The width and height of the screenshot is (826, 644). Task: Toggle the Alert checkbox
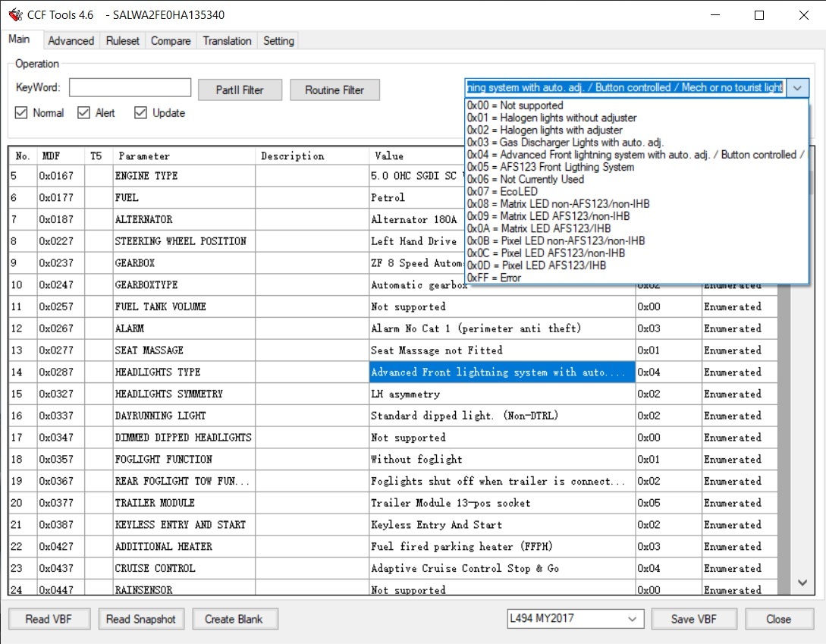click(83, 113)
